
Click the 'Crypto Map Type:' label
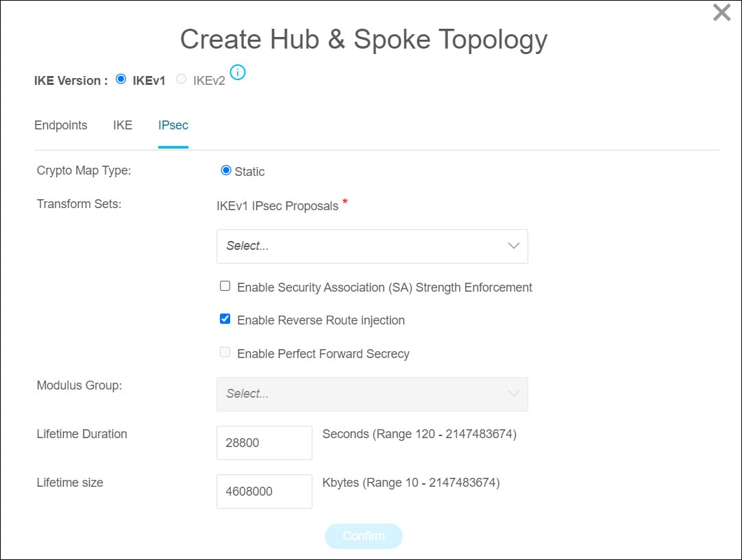click(x=84, y=170)
